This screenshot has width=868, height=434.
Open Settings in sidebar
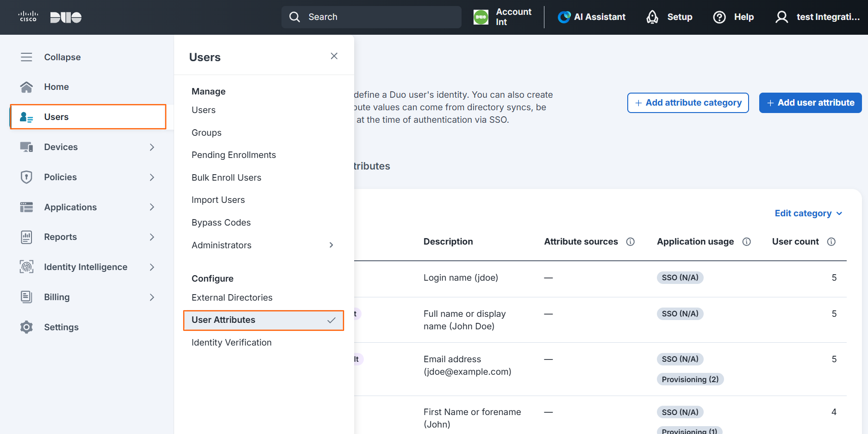(61, 327)
